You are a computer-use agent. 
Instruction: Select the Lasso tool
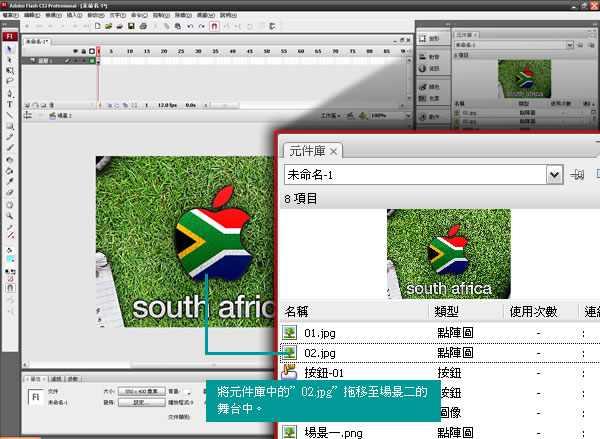10,81
